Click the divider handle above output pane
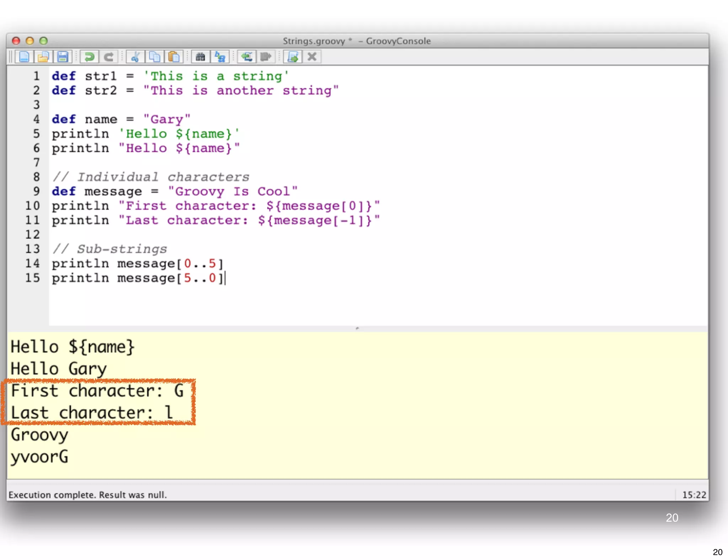 (357, 328)
